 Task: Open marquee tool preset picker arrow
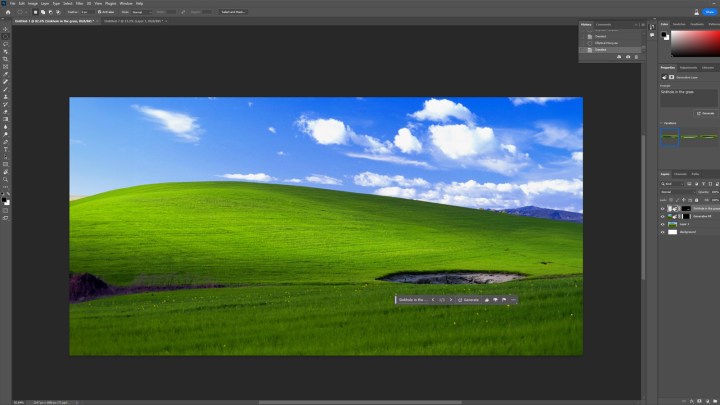(26, 12)
